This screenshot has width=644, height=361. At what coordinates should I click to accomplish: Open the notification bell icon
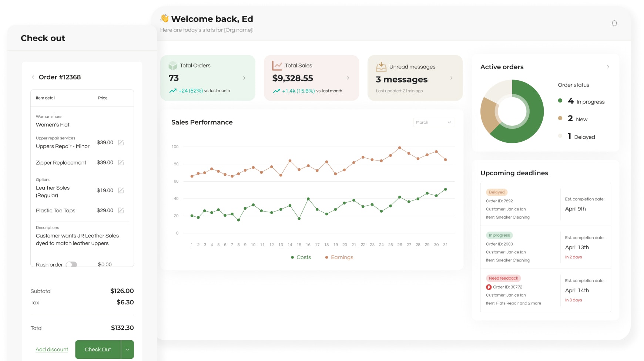click(x=614, y=23)
